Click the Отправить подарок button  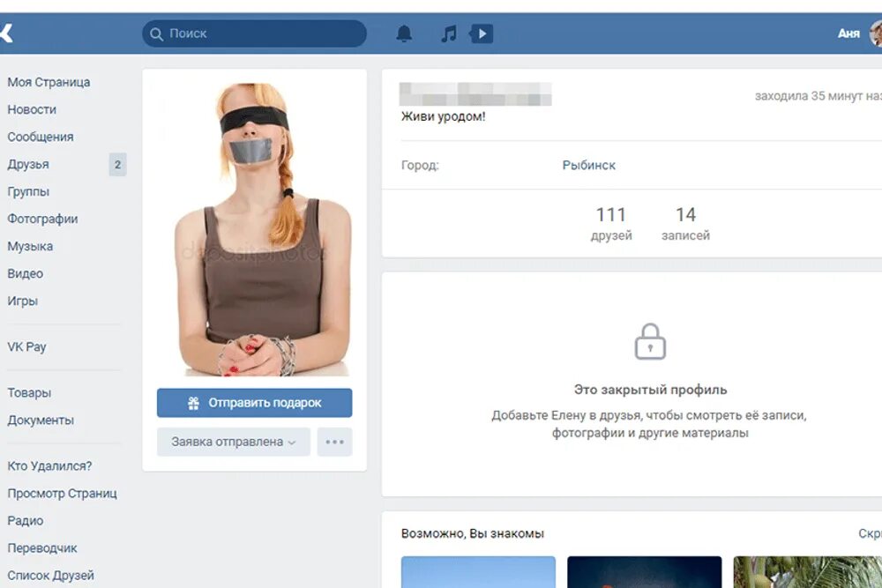point(254,403)
